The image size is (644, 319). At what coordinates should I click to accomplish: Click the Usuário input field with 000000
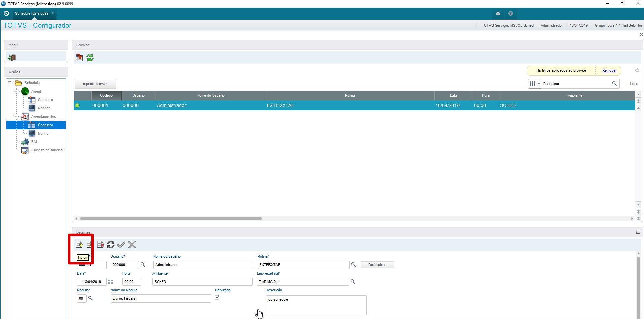point(125,265)
